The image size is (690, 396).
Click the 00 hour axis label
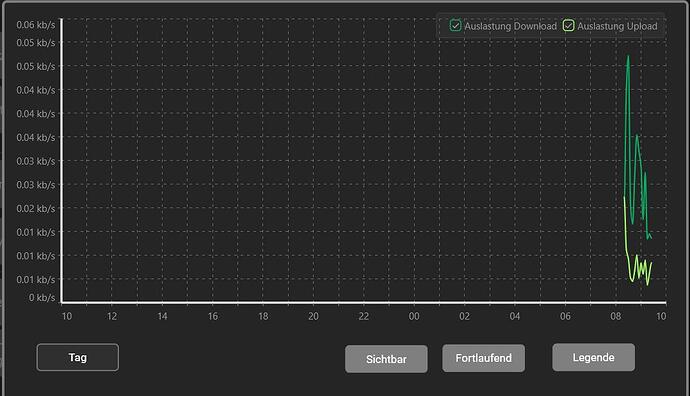click(x=414, y=316)
